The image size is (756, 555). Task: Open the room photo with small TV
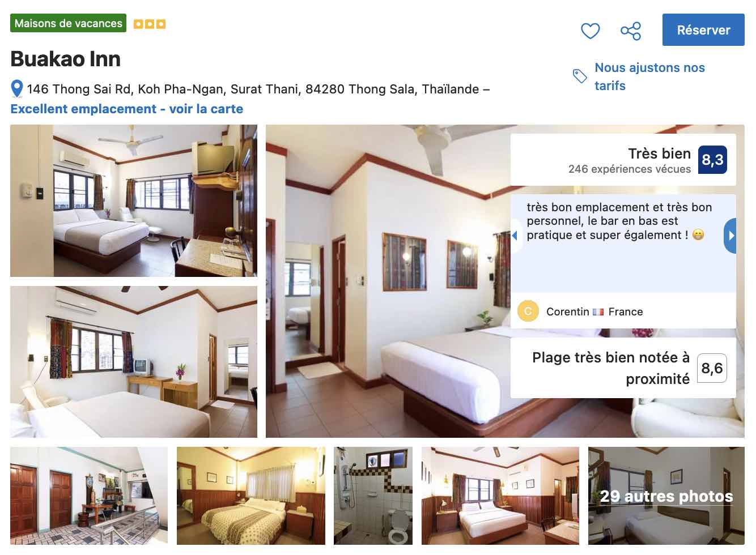(x=134, y=362)
